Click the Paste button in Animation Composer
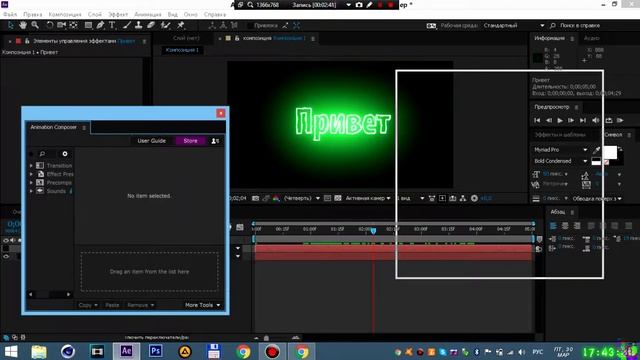 [112, 305]
